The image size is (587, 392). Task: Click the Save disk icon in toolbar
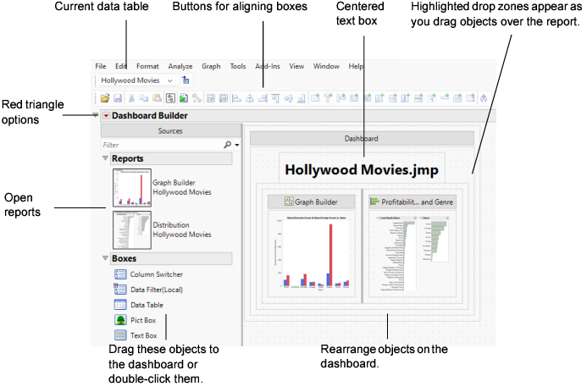click(118, 98)
